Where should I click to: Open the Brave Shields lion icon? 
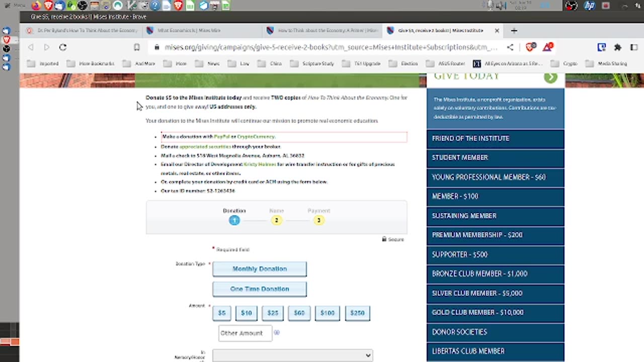pyautogui.click(x=530, y=47)
